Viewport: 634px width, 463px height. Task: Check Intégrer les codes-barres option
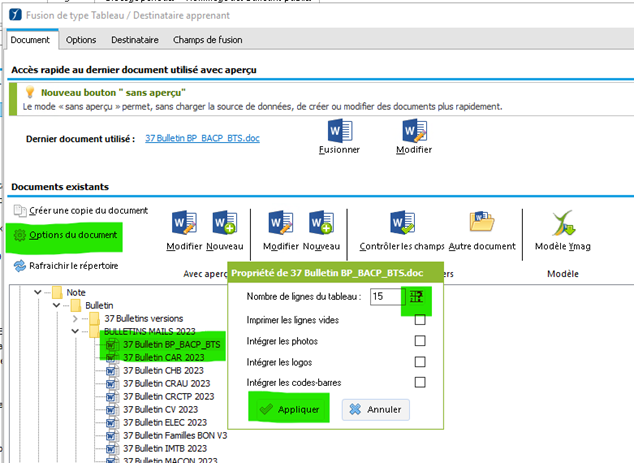pos(420,382)
